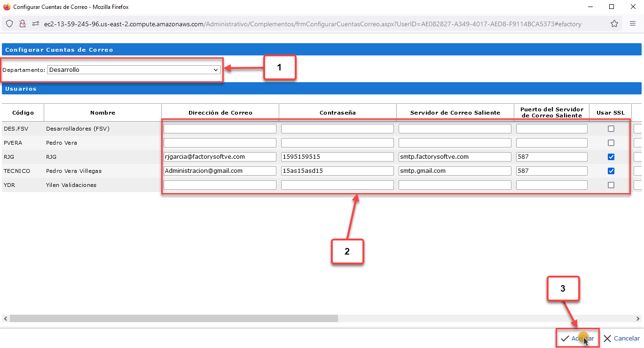Click the Configurar Cuentas de Correo heading
This screenshot has height=348, width=644.
pyautogui.click(x=59, y=50)
